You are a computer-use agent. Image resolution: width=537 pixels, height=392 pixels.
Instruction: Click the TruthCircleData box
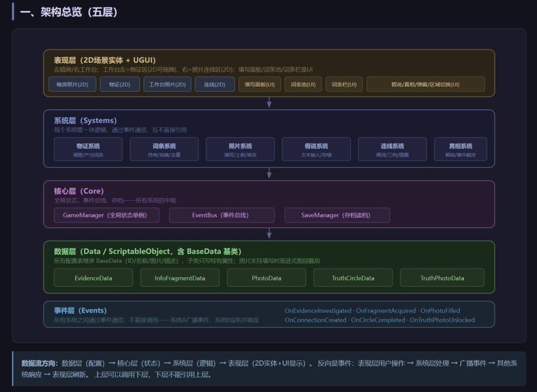(x=353, y=278)
